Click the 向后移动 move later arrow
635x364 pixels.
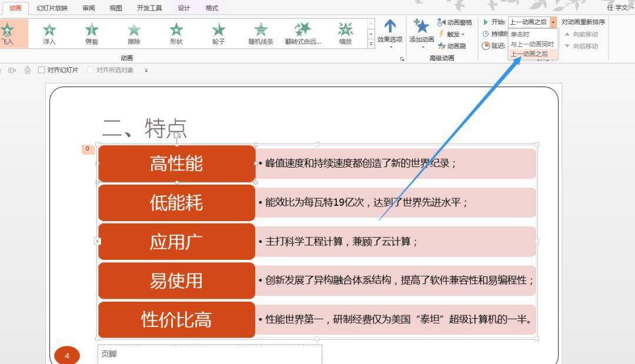[x=581, y=46]
